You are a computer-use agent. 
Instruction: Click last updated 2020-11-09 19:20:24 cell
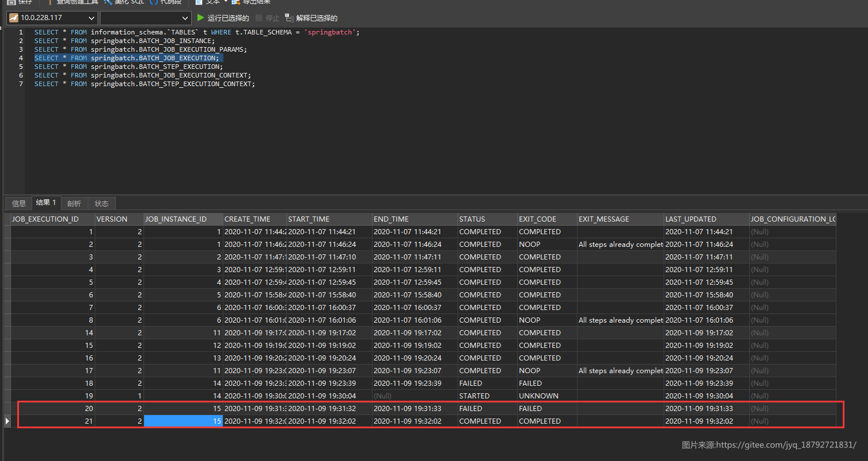(x=707, y=358)
